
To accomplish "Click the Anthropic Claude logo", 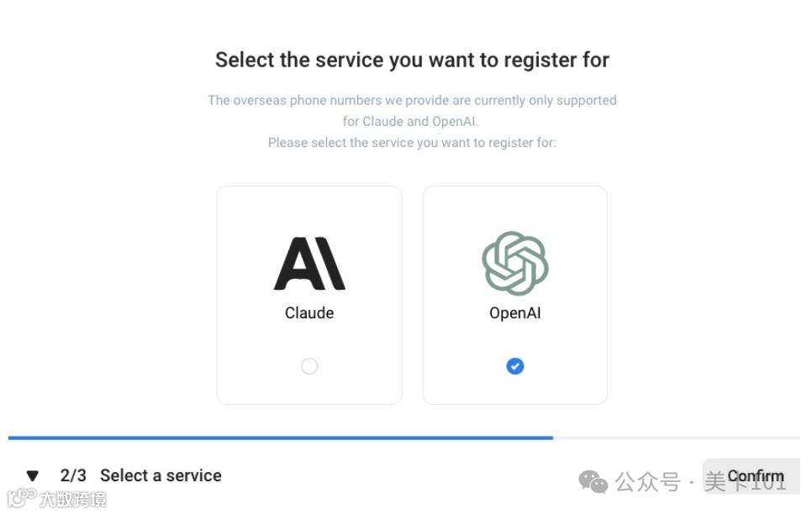I will (x=309, y=263).
